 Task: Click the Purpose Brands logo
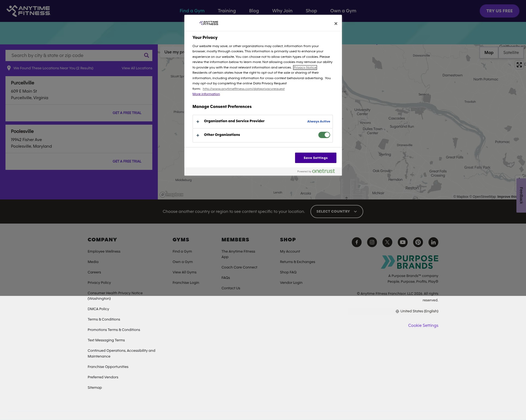point(410,262)
